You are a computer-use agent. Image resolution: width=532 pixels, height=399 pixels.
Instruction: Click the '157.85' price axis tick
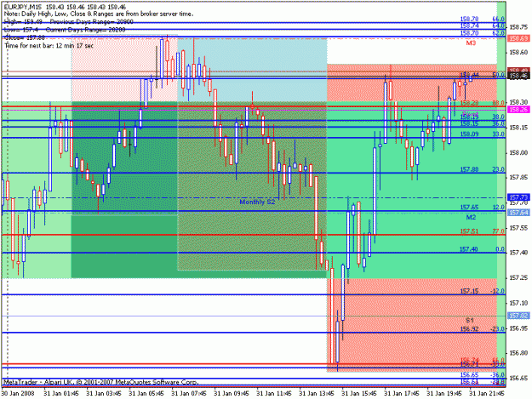(x=518, y=177)
